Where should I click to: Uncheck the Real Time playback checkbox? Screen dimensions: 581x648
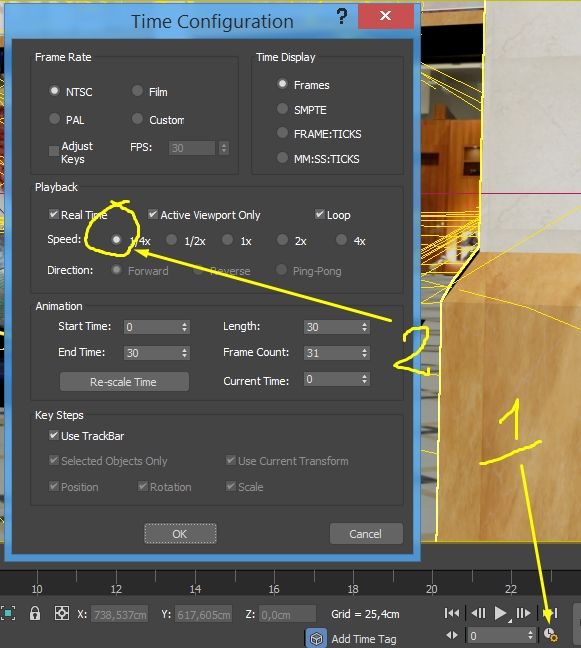coord(54,214)
